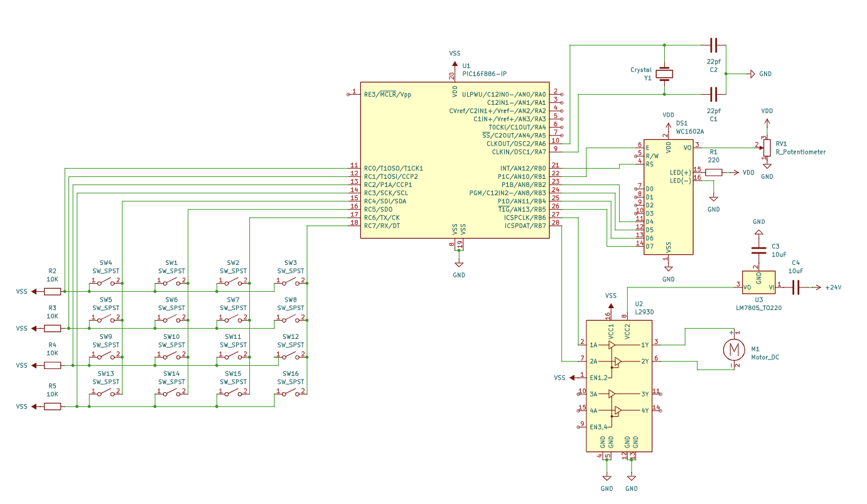867x504 pixels.
Task: Click the SW3 switch symbol
Action: 291,281
